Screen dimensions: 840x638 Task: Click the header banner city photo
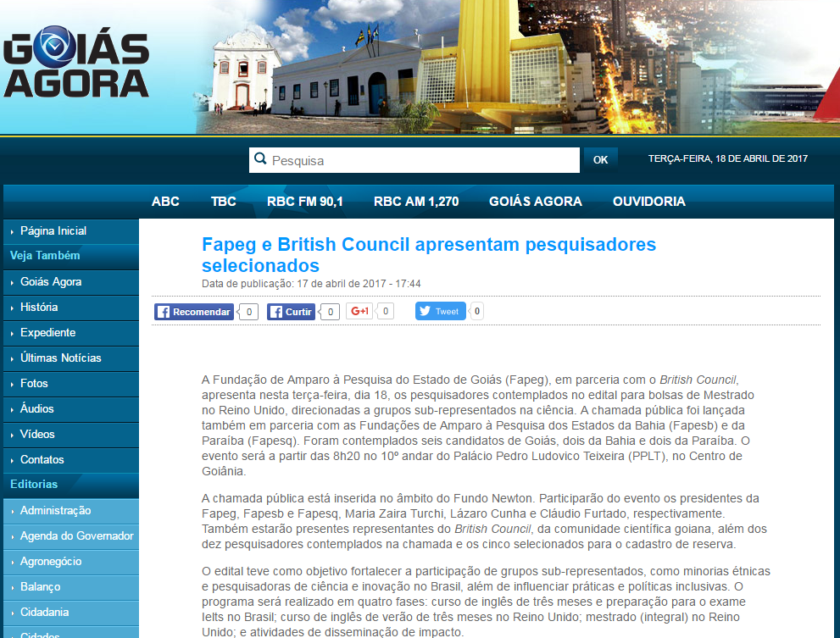point(517,67)
